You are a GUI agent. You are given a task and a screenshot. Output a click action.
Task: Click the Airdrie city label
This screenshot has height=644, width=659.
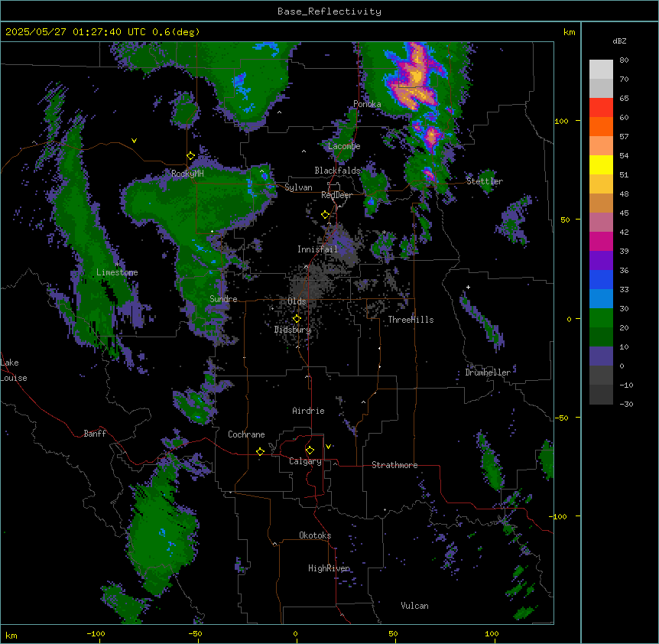click(308, 411)
